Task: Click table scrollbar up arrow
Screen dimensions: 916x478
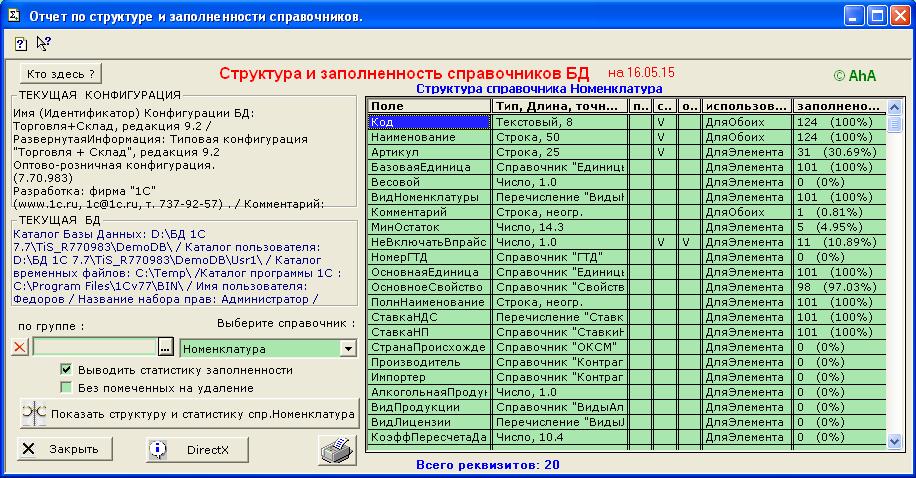Action: (x=894, y=107)
